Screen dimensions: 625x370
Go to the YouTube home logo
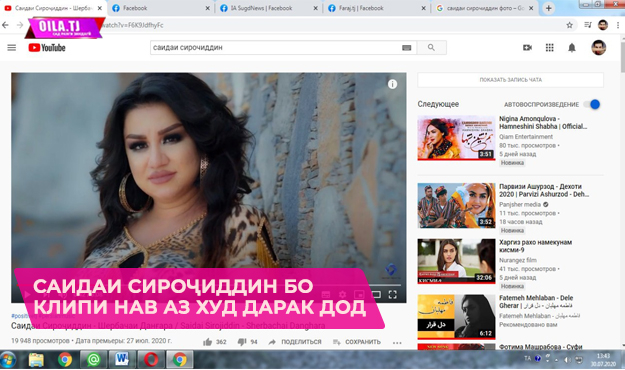pos(47,47)
